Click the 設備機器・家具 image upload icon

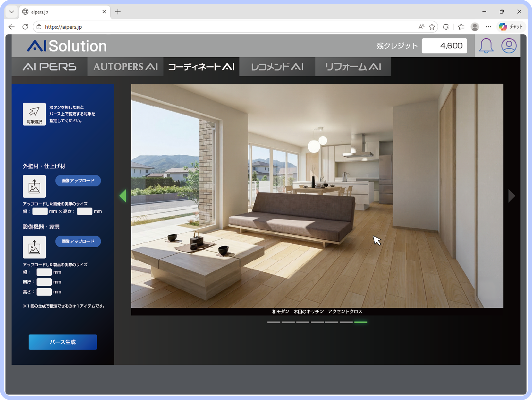[x=34, y=247]
